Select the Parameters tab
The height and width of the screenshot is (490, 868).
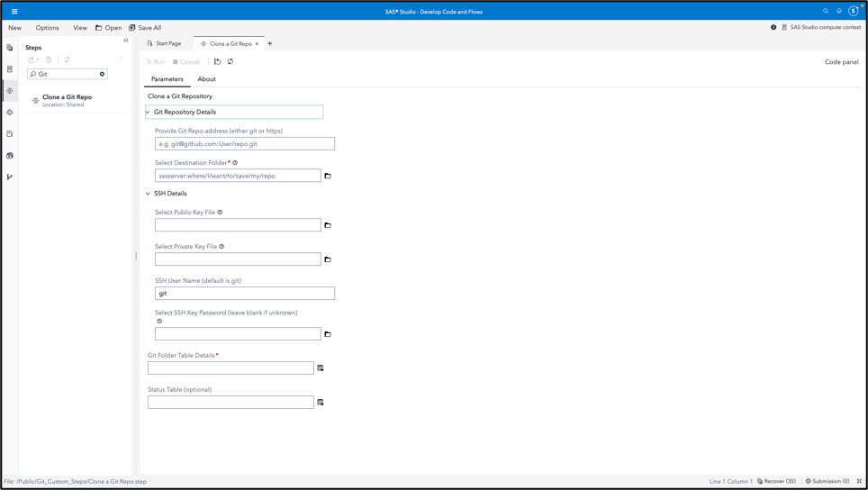pos(167,79)
